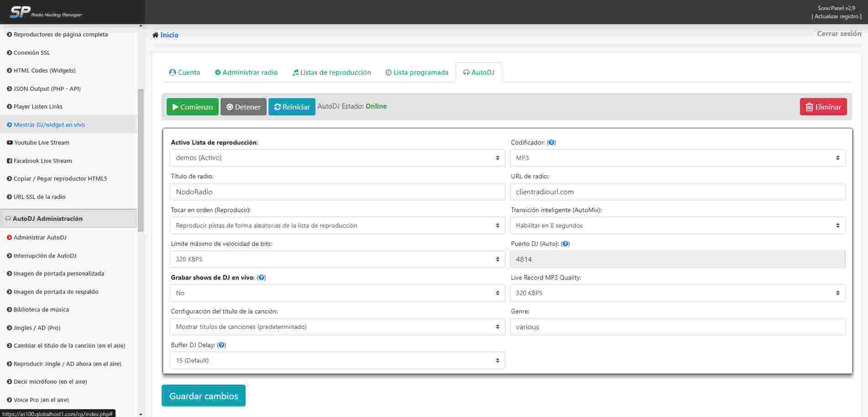This screenshot has height=417, width=868.
Task: Switch to the Listas de reproducción tab
Action: point(331,73)
